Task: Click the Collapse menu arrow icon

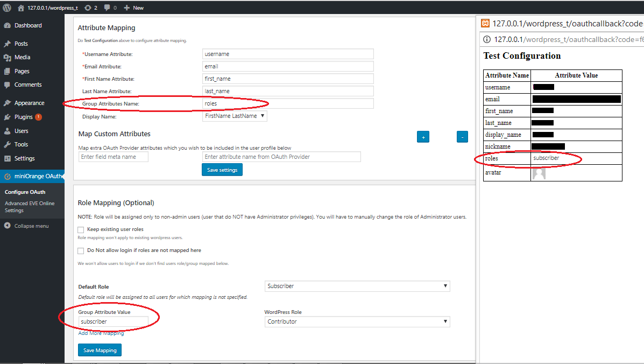Action: point(8,226)
